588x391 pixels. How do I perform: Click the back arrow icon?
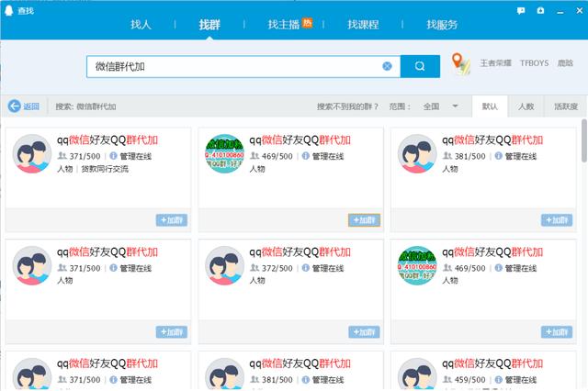click(15, 106)
